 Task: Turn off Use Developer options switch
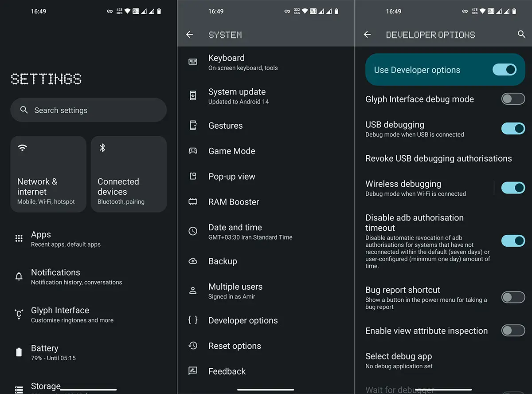pos(505,70)
